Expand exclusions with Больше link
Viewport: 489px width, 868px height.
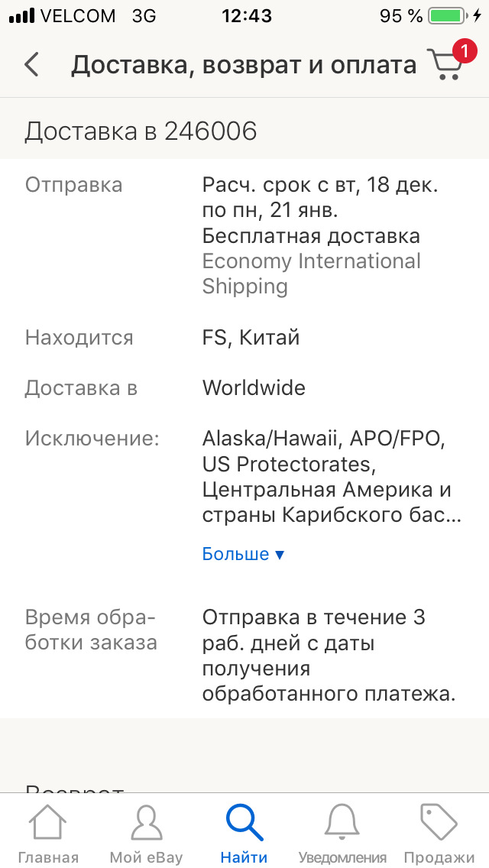pos(235,554)
